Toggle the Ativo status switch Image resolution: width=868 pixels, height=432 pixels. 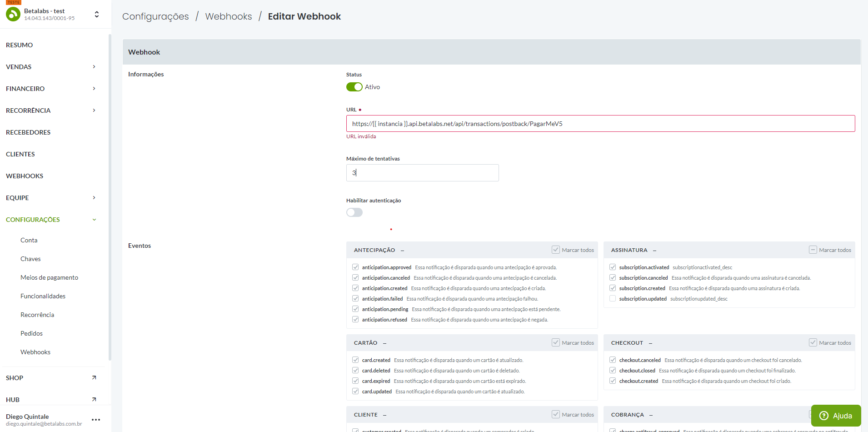354,87
